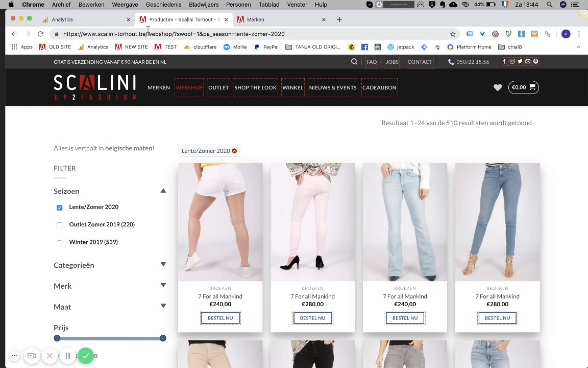Viewport: 588px width, 368px height.
Task: Pause the screen recording
Action: [x=68, y=356]
